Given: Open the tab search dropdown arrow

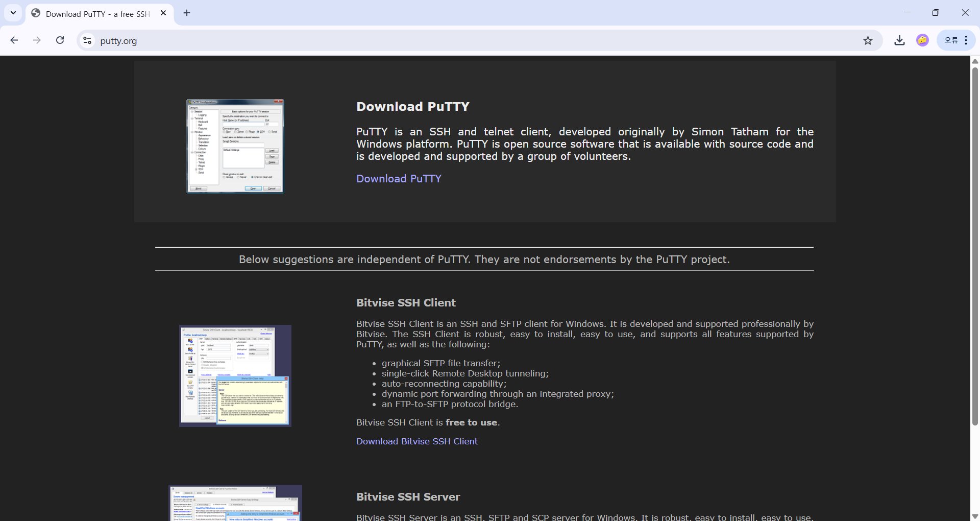Looking at the screenshot, I should click(x=13, y=13).
